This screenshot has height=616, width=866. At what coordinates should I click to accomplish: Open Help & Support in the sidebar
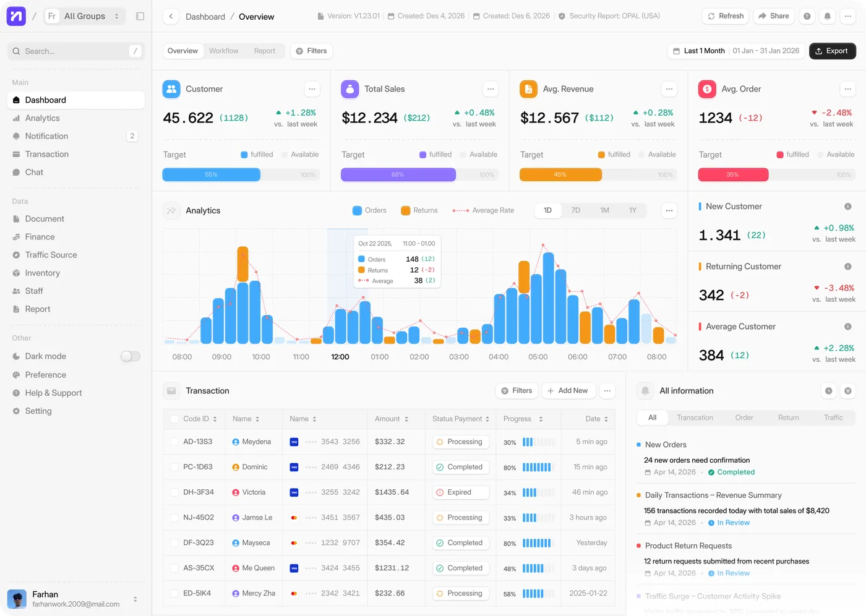76,393
